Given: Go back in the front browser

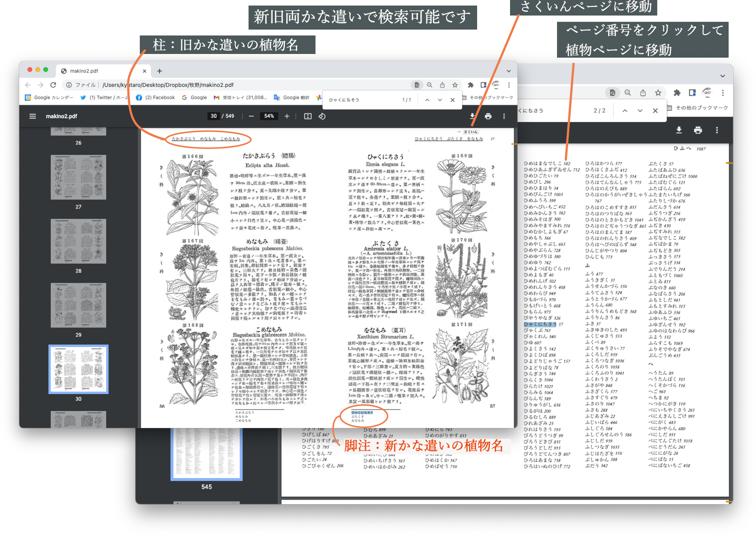Looking at the screenshot, I should pyautogui.click(x=28, y=85).
